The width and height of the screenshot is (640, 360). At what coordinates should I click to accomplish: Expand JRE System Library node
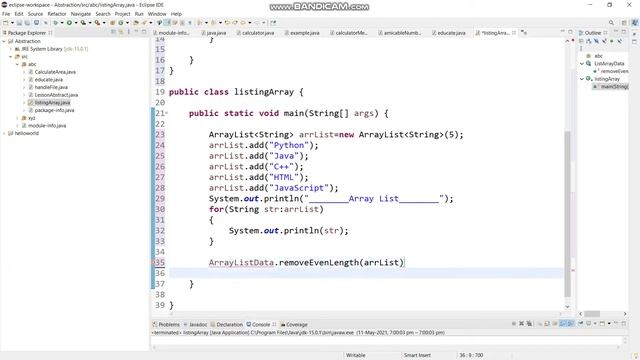[11, 49]
